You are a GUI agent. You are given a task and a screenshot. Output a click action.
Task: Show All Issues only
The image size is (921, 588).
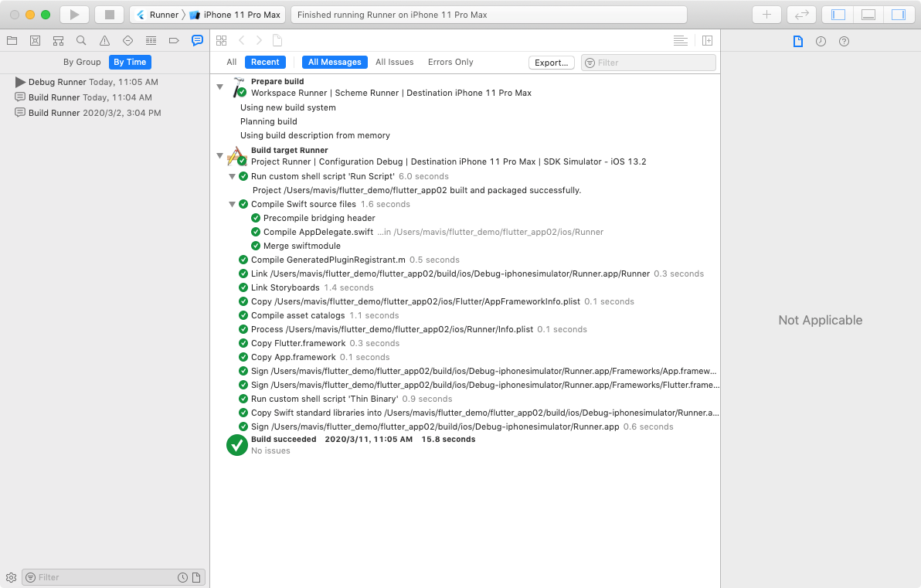point(394,63)
